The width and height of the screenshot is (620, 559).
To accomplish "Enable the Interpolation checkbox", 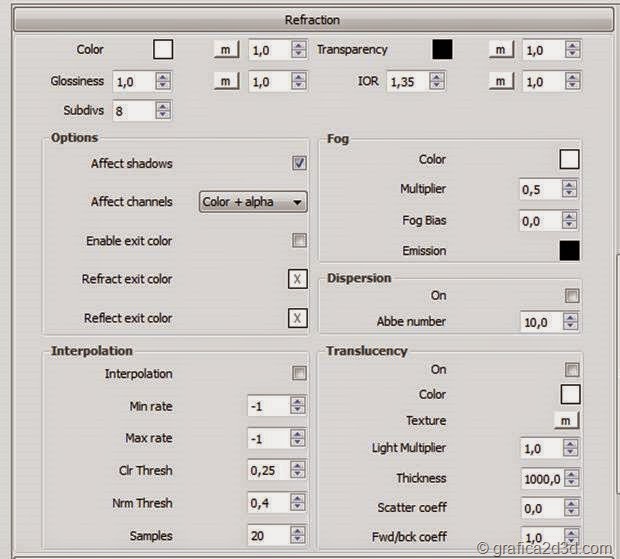I will click(299, 374).
